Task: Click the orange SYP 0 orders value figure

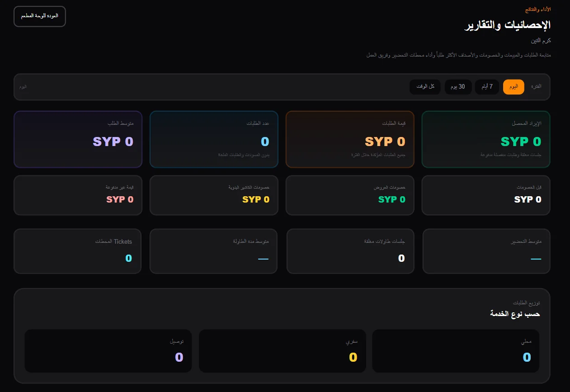Action: click(x=385, y=142)
